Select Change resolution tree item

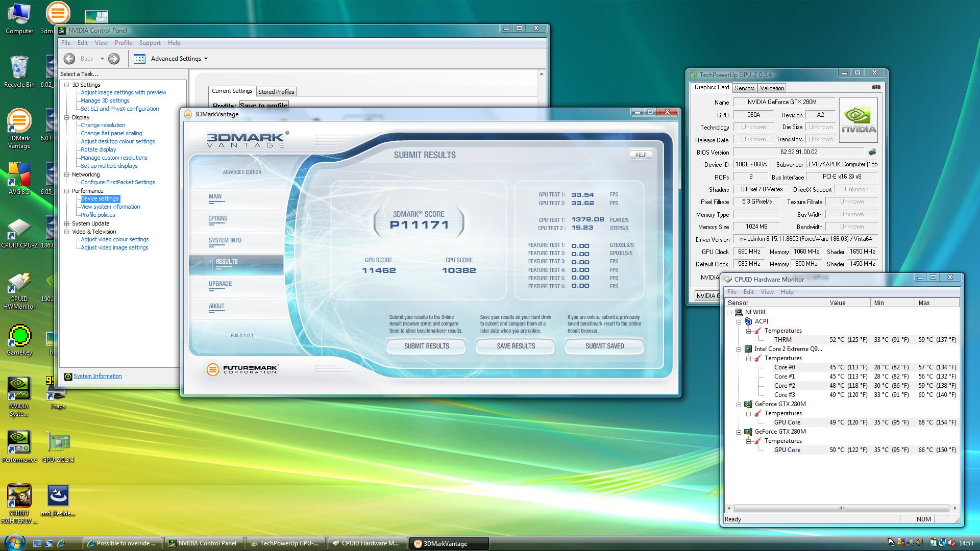pos(103,125)
